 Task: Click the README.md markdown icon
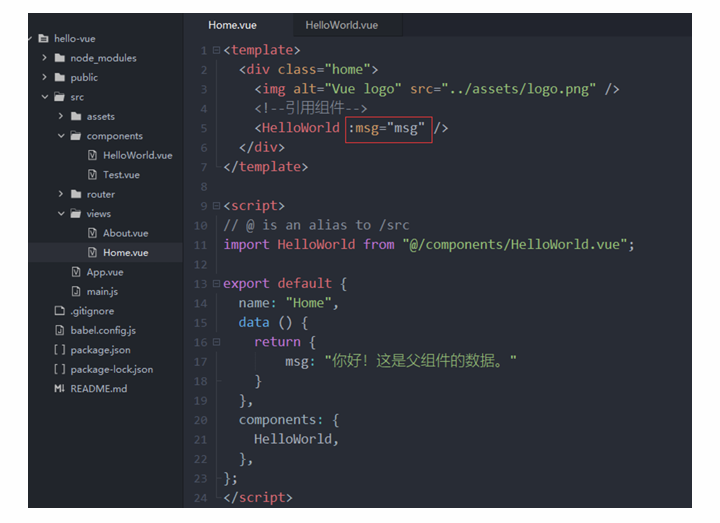point(60,389)
